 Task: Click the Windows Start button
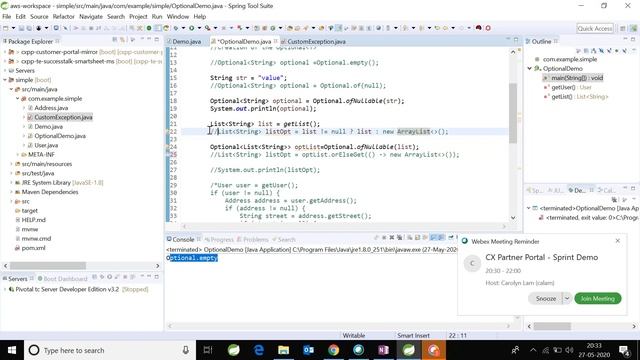point(12,350)
